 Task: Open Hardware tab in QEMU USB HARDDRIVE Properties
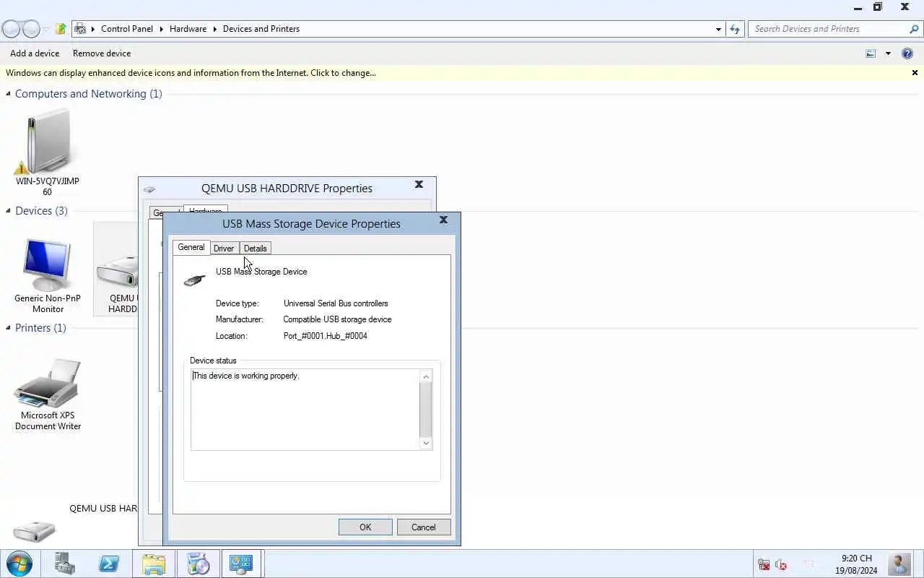point(206,211)
